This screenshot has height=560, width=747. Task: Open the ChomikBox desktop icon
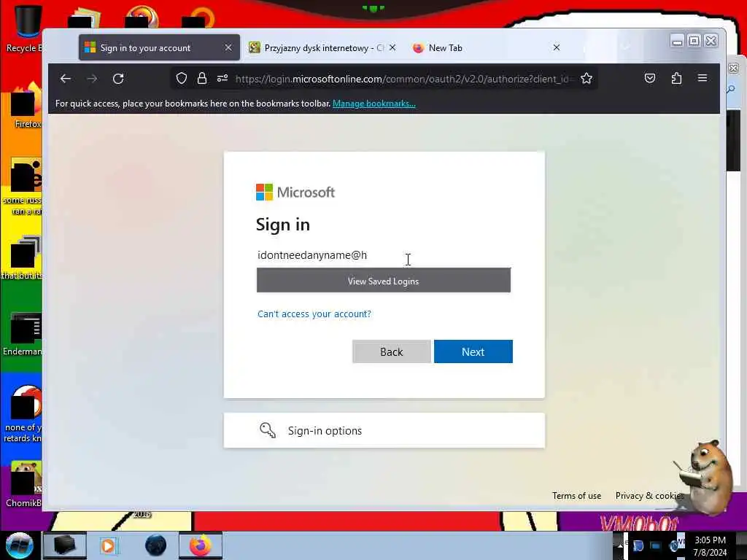[24, 484]
